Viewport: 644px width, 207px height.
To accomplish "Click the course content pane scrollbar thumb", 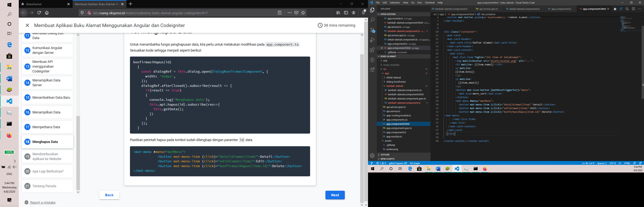I will (362, 128).
